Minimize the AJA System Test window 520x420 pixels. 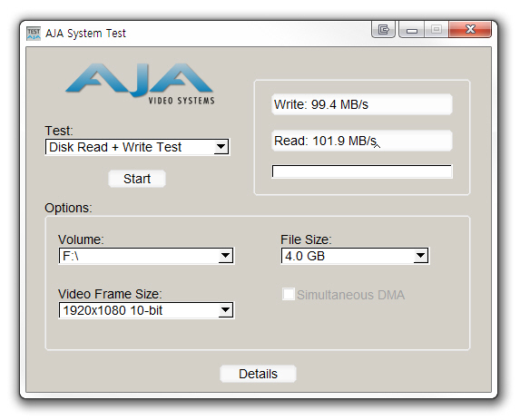click(412, 30)
